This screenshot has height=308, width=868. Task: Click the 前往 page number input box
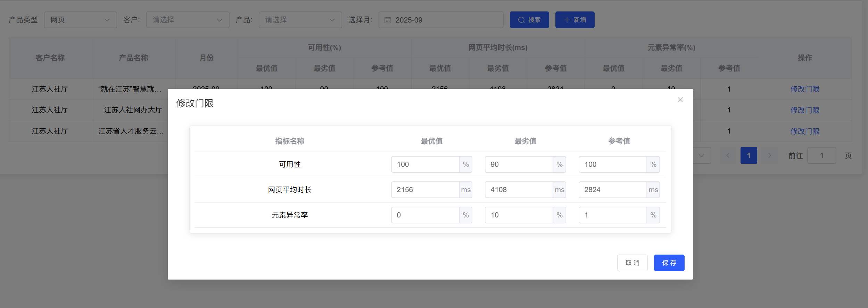[821, 155]
